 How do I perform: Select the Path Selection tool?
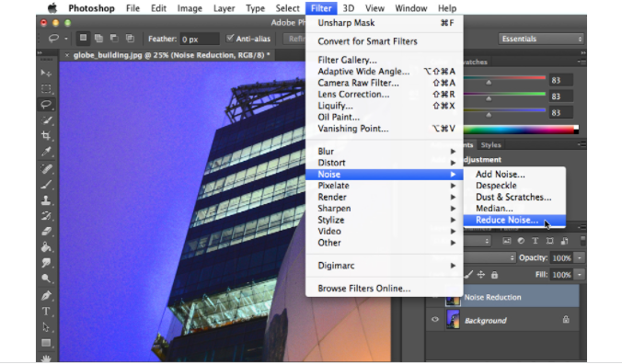[x=46, y=327]
